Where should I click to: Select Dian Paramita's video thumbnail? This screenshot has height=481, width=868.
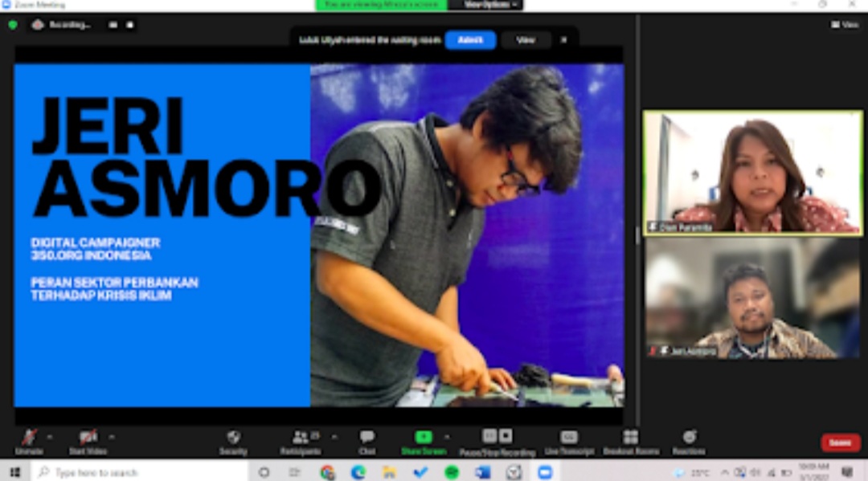tap(753, 173)
